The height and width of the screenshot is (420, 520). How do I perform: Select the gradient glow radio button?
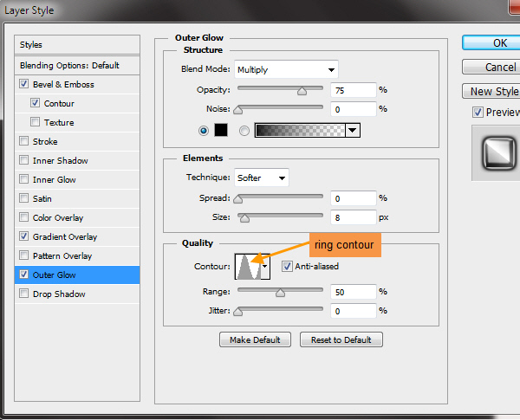point(244,130)
